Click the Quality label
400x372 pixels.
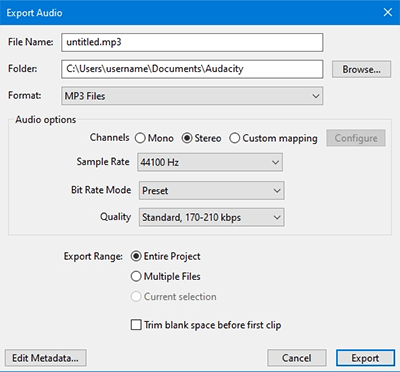tap(115, 217)
